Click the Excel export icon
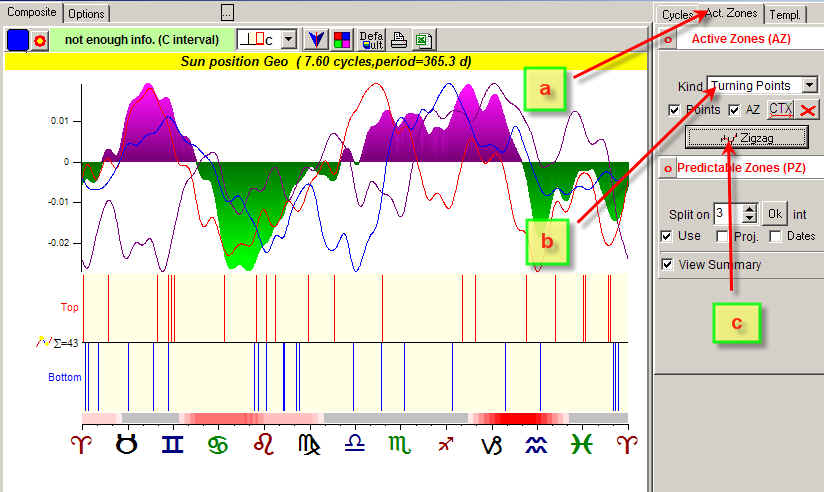This screenshot has height=492, width=824. [x=424, y=40]
